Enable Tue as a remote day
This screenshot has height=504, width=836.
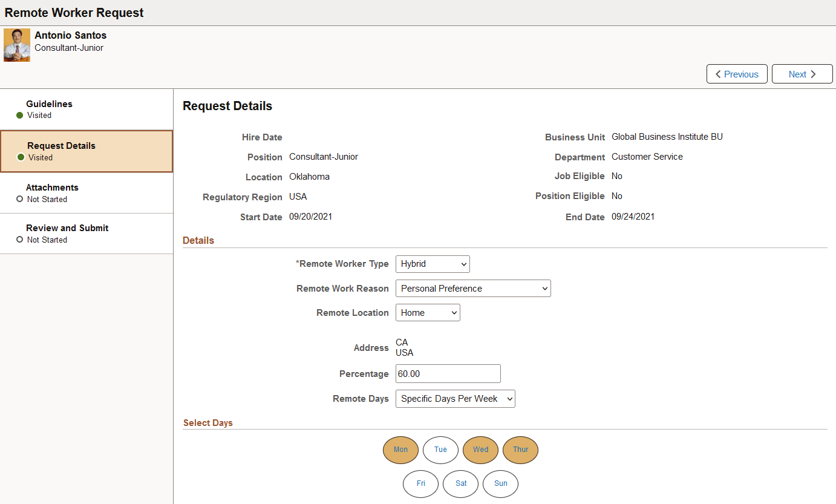pos(440,450)
